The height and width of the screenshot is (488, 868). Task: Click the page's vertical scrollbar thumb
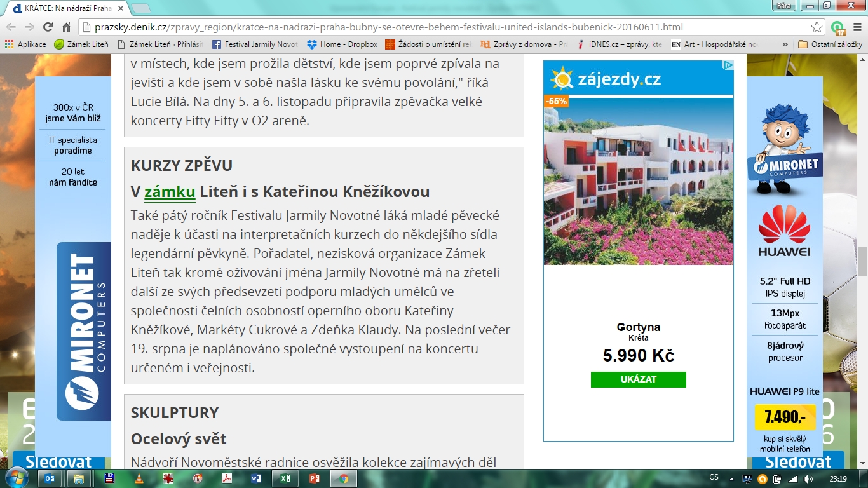862,261
